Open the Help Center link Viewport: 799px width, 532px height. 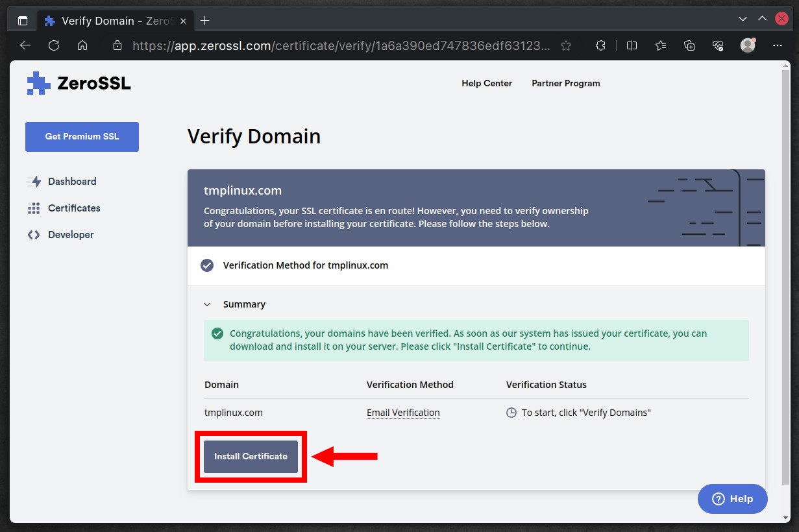[487, 83]
